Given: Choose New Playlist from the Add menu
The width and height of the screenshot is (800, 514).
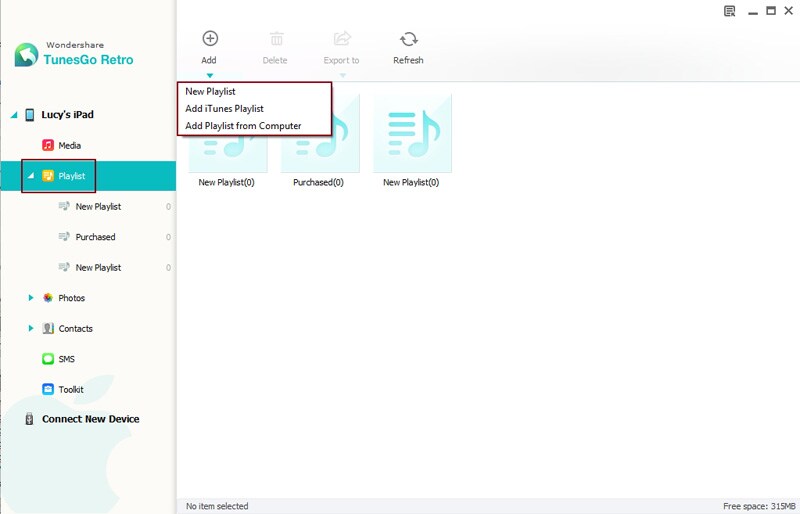Looking at the screenshot, I should click(210, 91).
